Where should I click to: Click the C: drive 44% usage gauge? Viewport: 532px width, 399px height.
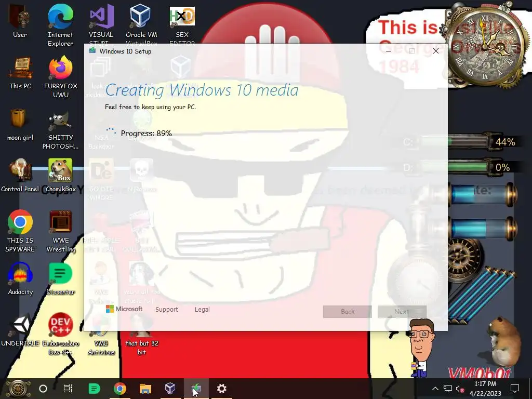(x=460, y=142)
